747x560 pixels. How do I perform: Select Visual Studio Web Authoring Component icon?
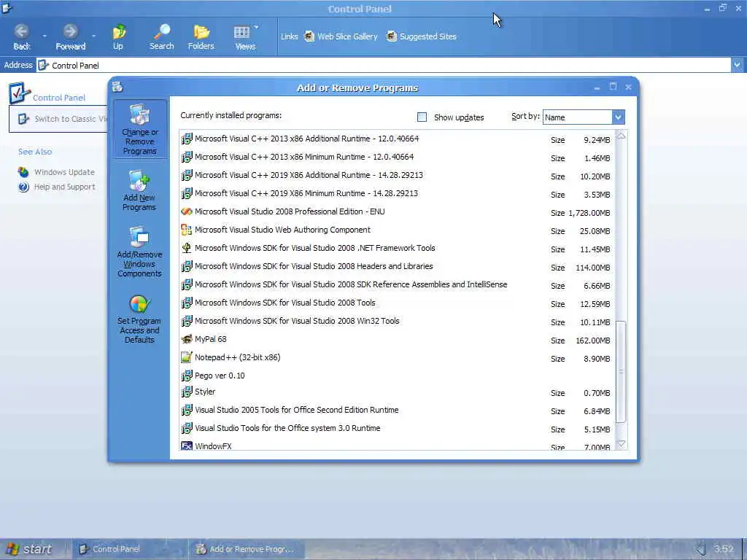pyautogui.click(x=187, y=230)
